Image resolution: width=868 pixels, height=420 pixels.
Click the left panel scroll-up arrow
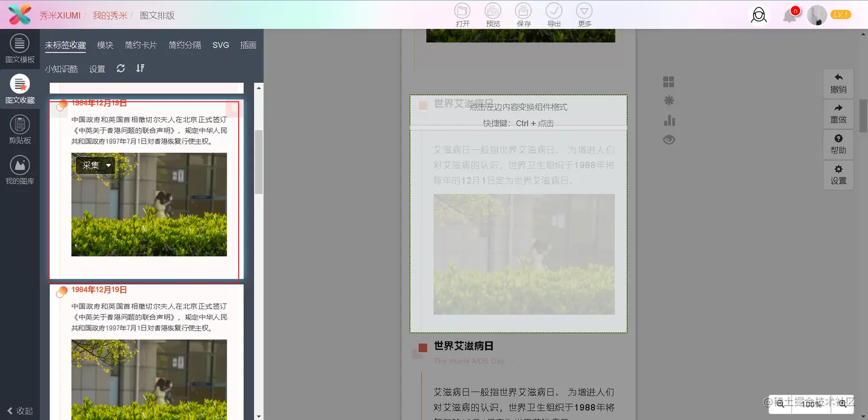point(259,88)
